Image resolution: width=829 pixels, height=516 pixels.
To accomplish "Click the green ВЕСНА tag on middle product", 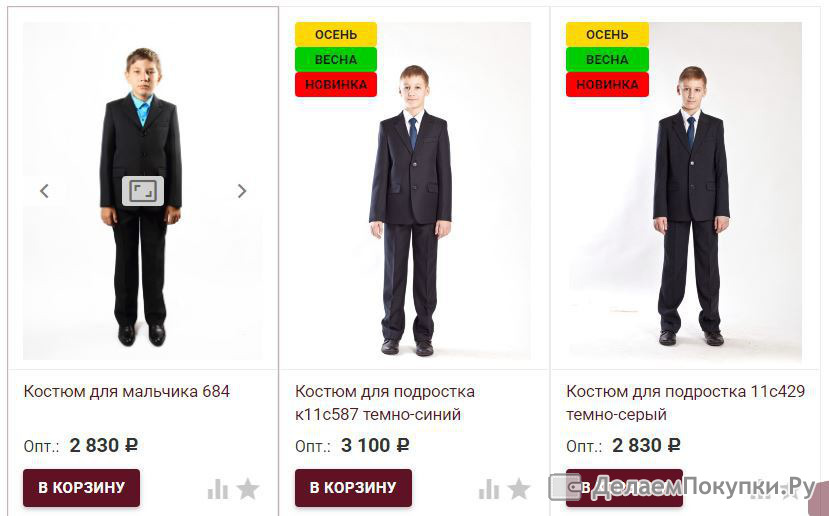I will tap(336, 59).
